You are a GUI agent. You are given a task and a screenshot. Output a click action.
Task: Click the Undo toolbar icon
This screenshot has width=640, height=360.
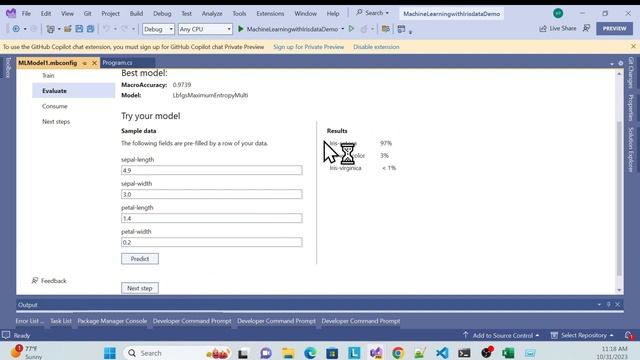tap(106, 29)
